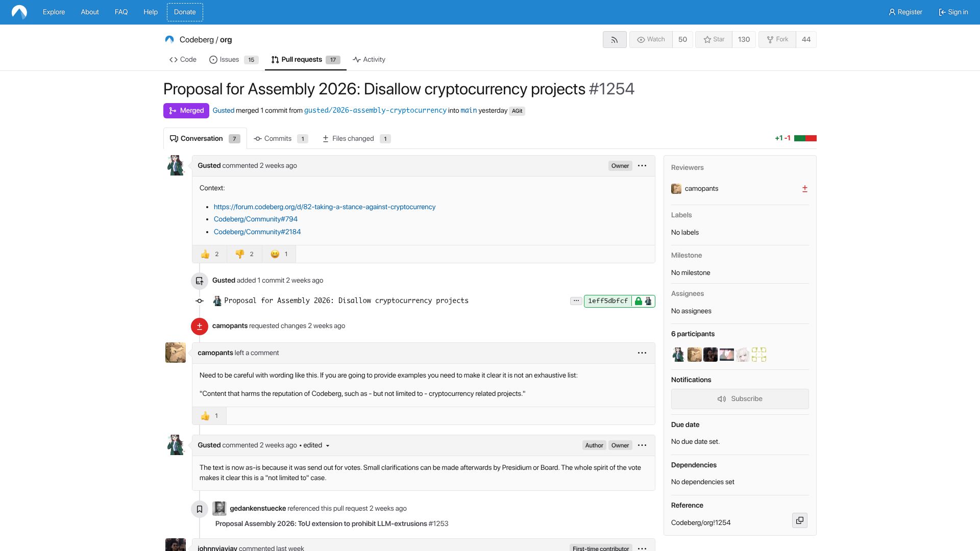The image size is (980, 551).
Task: Open the Issues tab
Action: (234, 60)
